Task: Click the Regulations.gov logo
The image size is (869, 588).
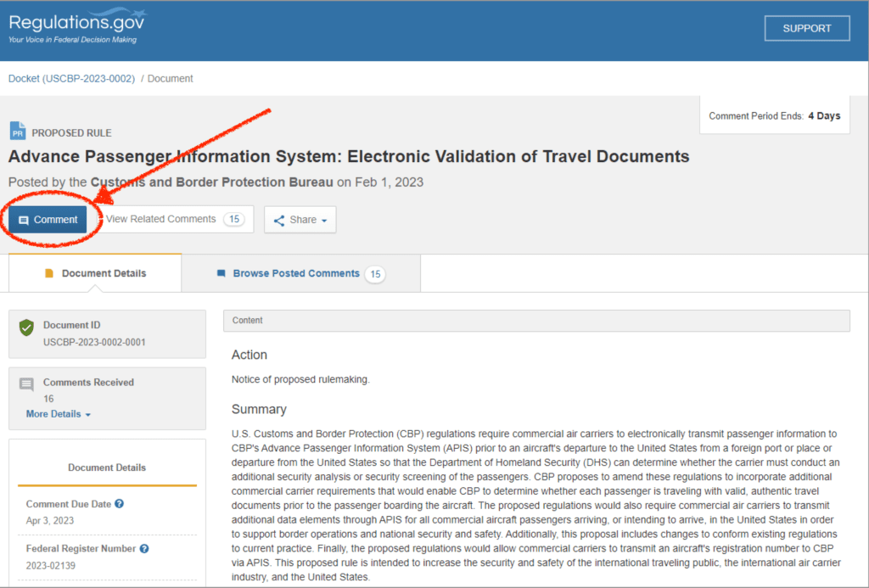Action: click(x=76, y=25)
